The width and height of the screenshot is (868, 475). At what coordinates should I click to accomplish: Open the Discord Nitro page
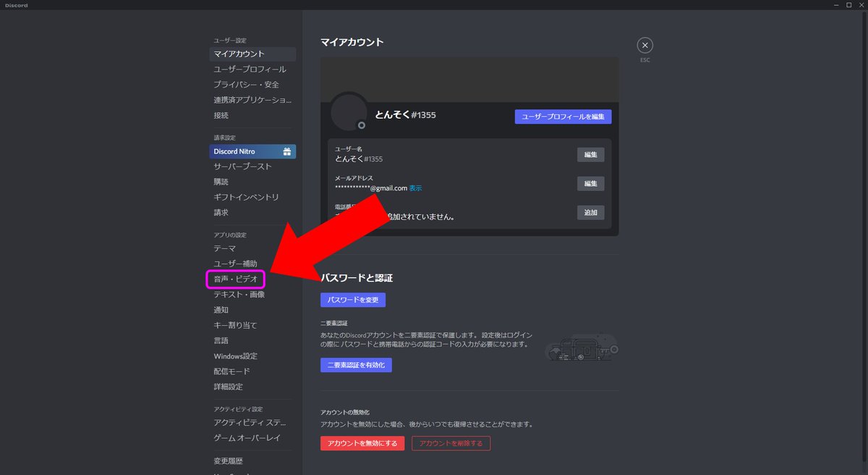[x=252, y=152]
